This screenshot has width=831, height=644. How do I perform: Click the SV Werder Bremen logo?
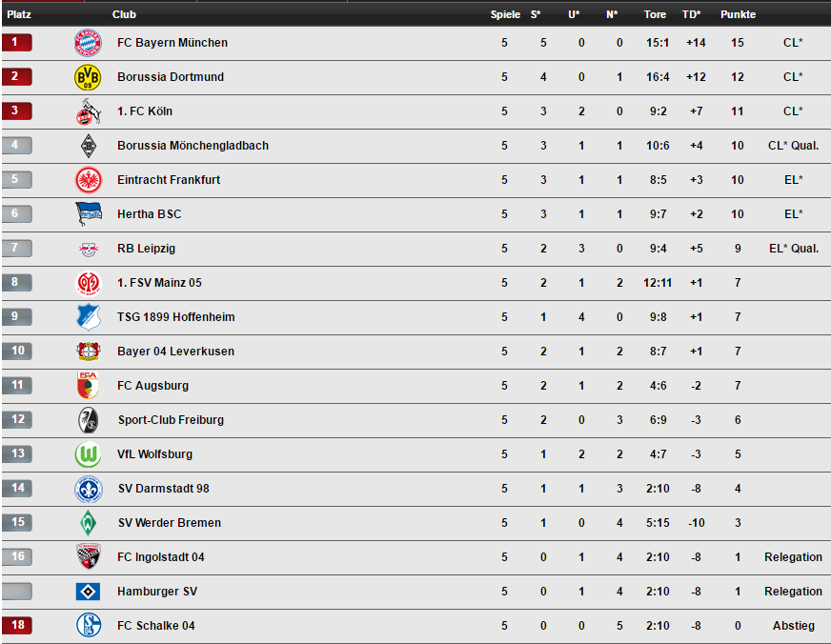[88, 523]
